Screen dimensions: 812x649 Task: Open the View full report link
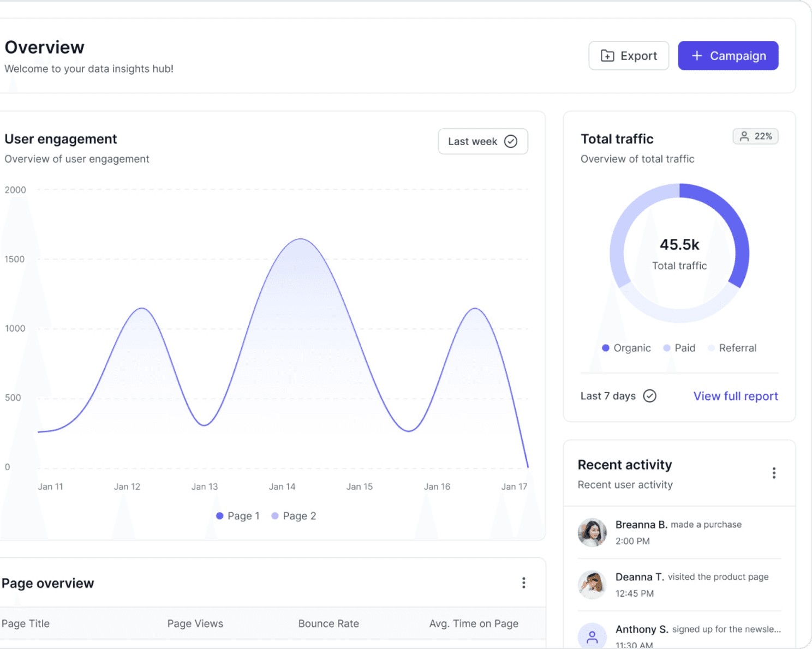[x=735, y=396]
